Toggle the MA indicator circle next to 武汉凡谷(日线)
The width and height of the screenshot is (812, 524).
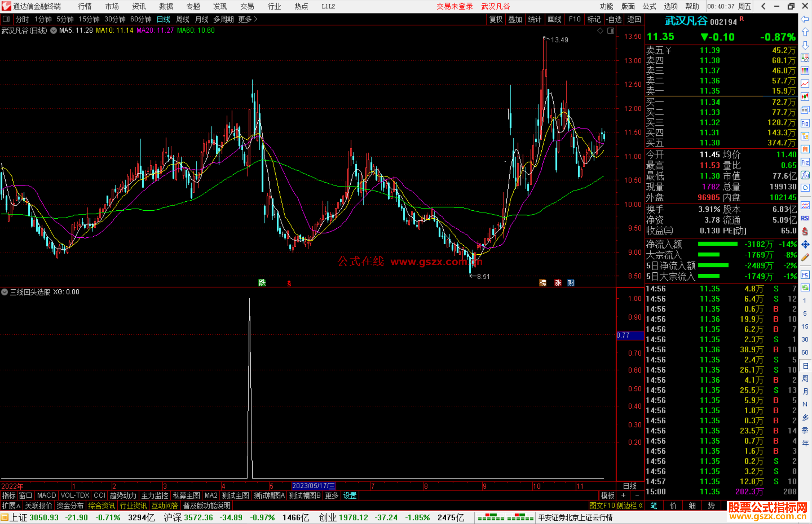(x=53, y=30)
